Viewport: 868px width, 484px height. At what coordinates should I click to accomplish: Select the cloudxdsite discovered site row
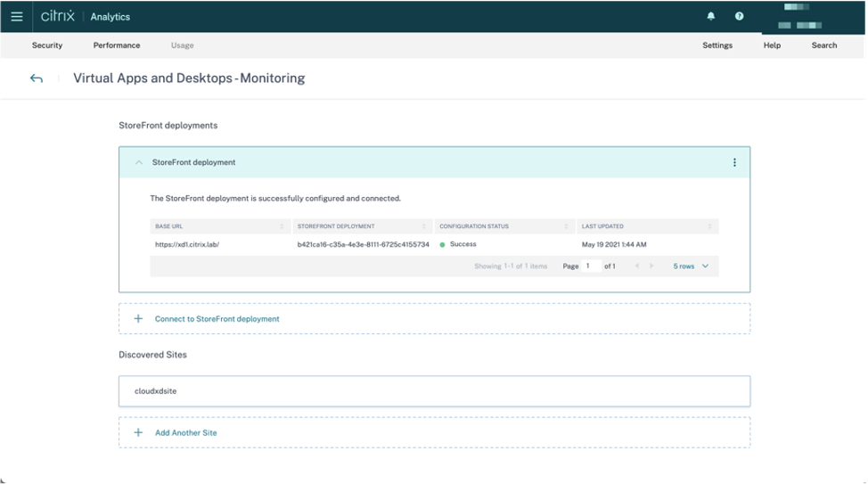[434, 390]
